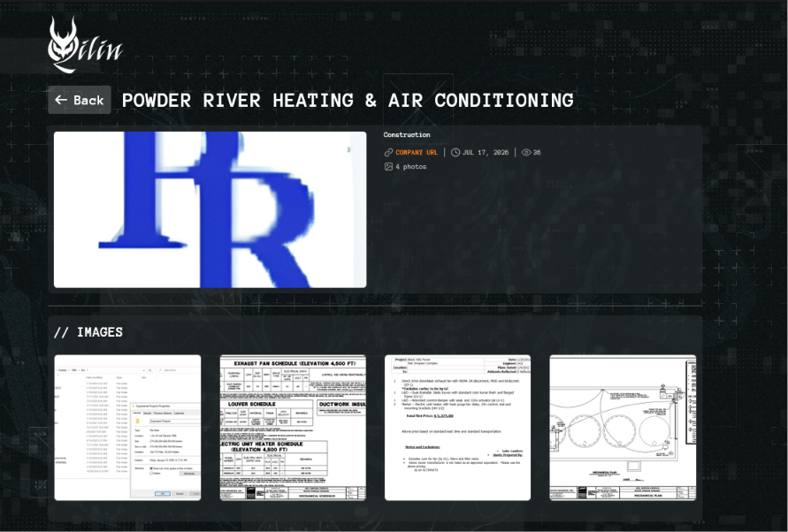Screen dimensions: 788x532
Task: Click the JUL 17, 2026 date text
Action: tap(486, 152)
